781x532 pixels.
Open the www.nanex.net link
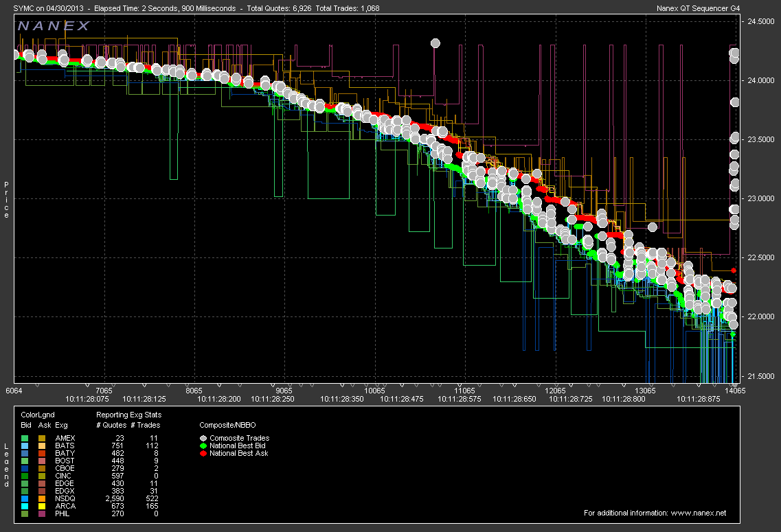click(x=699, y=513)
